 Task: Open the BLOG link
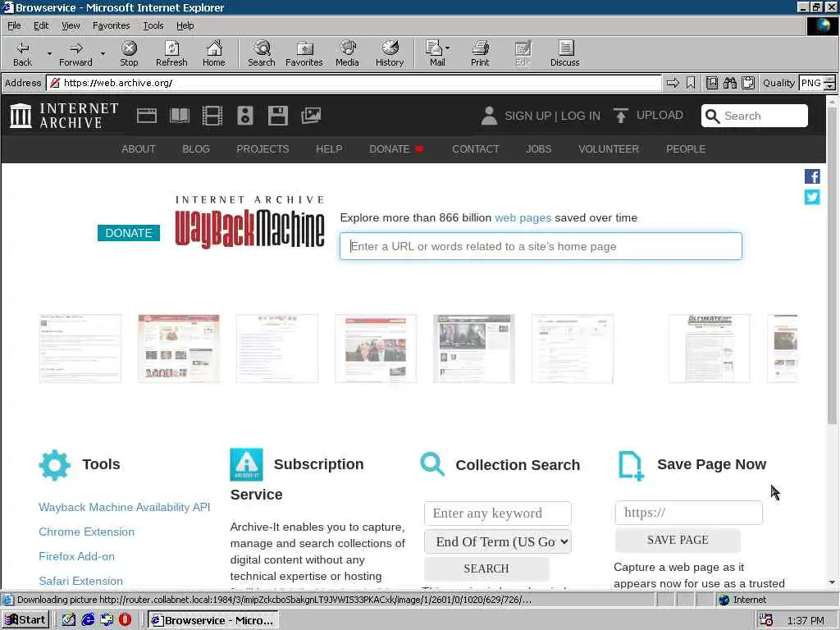[x=195, y=149]
